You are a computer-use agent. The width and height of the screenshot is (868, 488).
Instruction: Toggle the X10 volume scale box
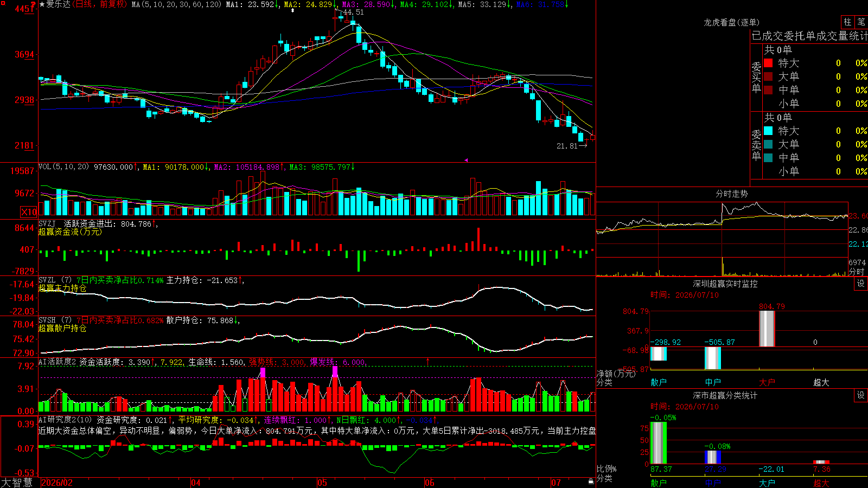point(29,212)
